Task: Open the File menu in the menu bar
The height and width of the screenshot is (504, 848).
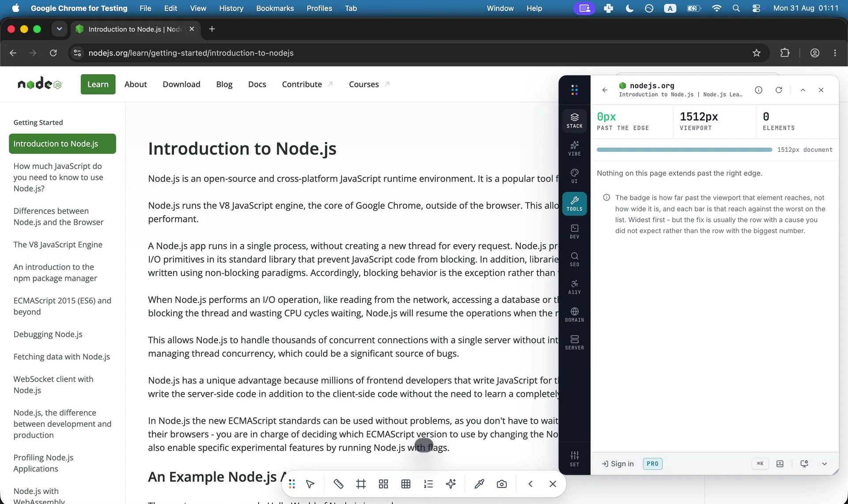Action: [x=145, y=8]
